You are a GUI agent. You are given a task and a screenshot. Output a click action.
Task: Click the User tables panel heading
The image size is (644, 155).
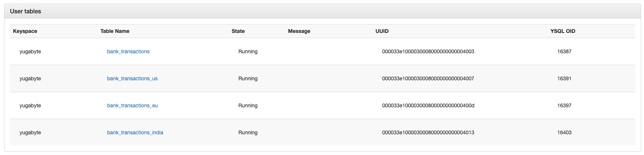tap(26, 11)
